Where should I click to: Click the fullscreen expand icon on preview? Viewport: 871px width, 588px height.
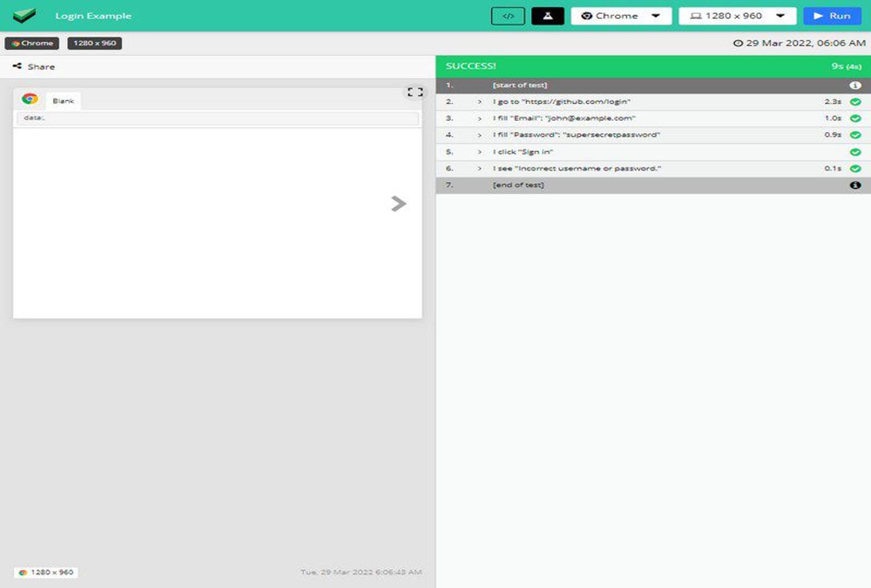point(415,92)
